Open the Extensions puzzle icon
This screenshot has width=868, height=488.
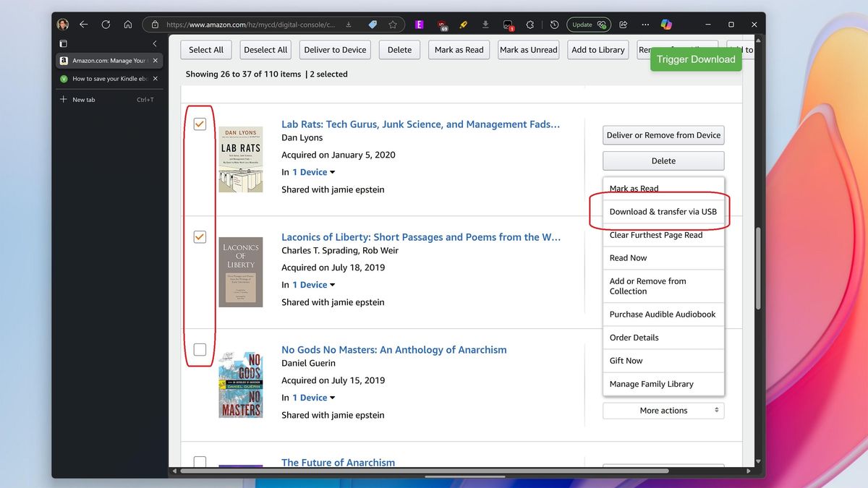pos(530,24)
